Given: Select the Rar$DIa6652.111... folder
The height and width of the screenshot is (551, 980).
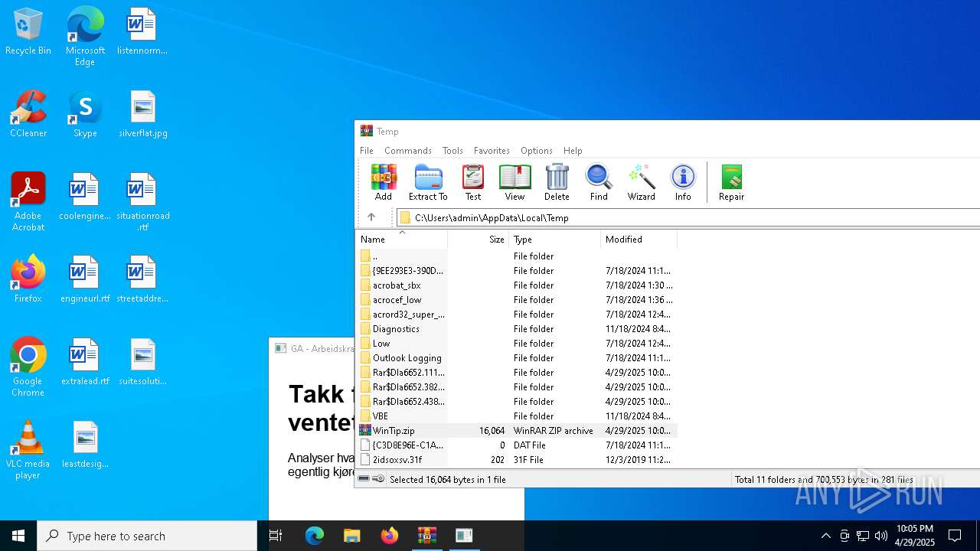Looking at the screenshot, I should tap(517, 373).
